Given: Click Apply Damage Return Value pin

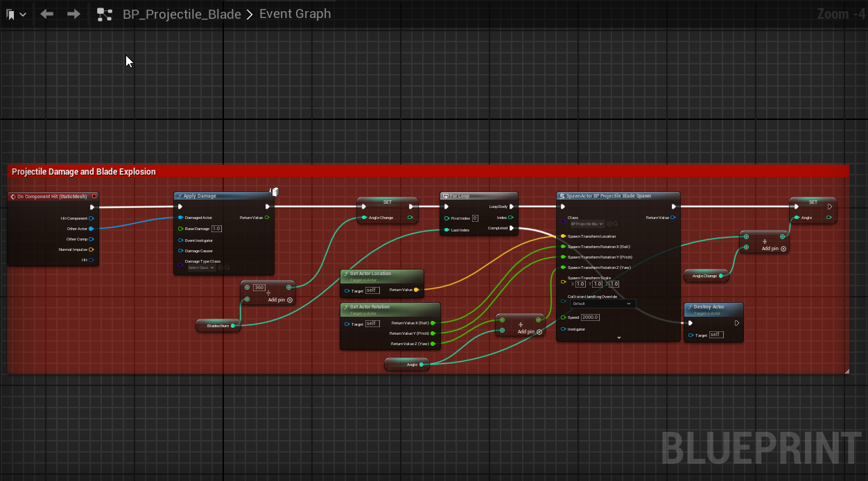Looking at the screenshot, I should [x=268, y=218].
